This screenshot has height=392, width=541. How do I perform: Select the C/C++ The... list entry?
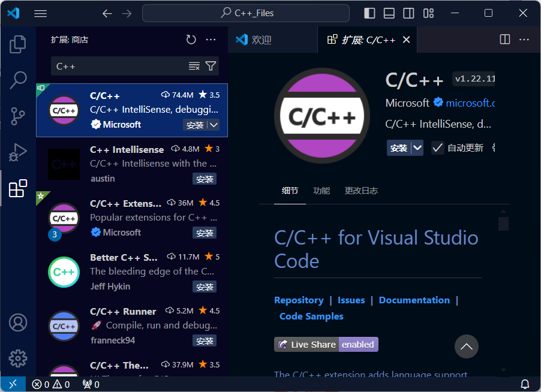132,366
